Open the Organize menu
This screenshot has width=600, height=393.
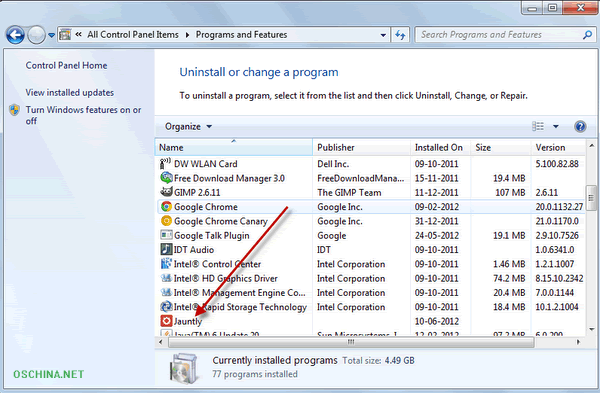[x=188, y=127]
